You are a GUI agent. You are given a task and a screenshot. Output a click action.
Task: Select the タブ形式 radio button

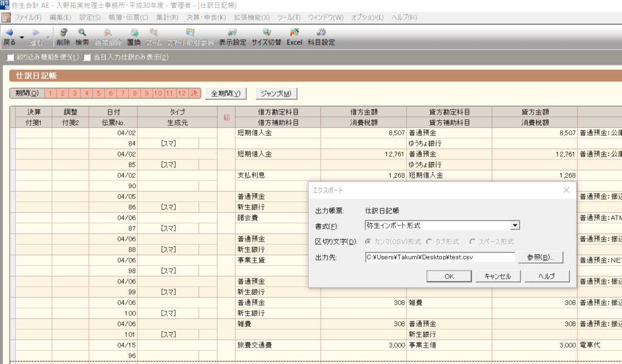coord(429,241)
